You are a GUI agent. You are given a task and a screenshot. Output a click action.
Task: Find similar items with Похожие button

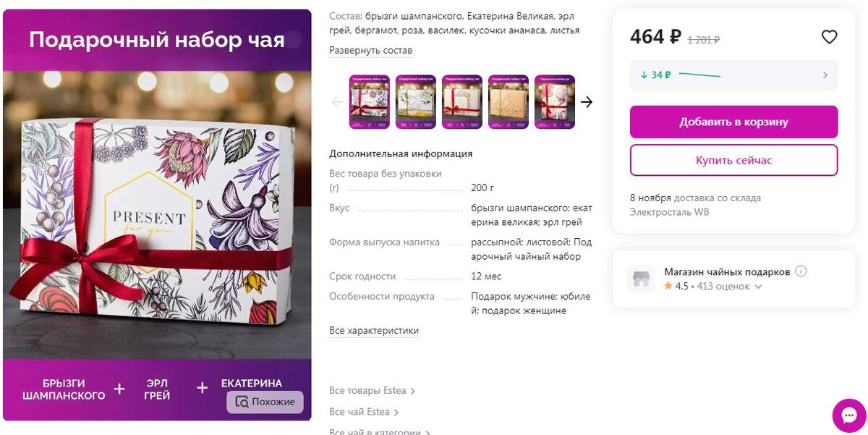coord(265,402)
